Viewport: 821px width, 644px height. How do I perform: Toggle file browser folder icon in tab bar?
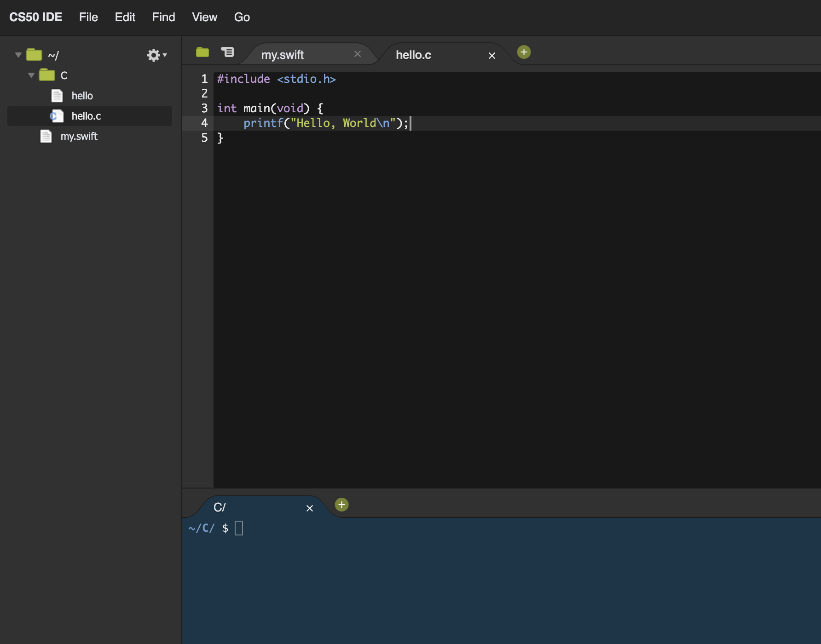[202, 52]
